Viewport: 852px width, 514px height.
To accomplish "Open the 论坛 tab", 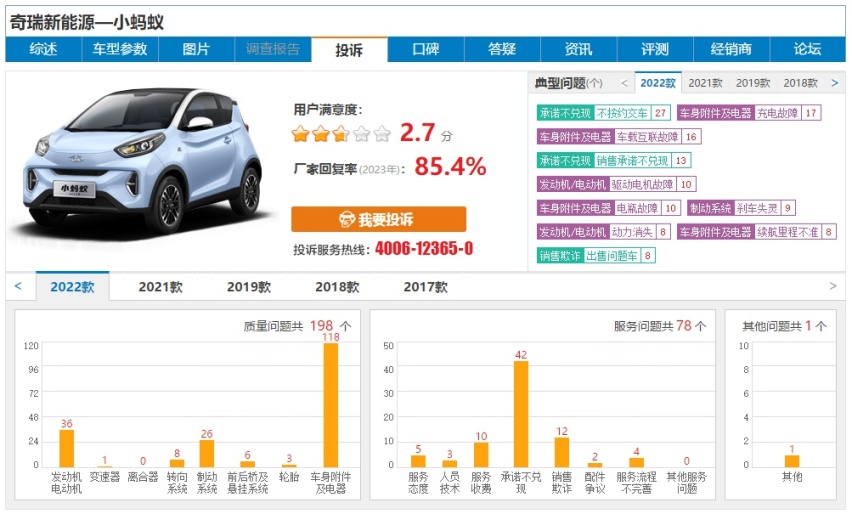I will [x=807, y=49].
